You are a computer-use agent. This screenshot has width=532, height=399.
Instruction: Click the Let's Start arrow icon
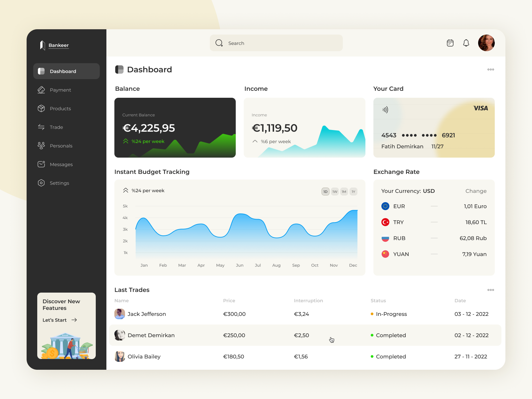point(74,320)
